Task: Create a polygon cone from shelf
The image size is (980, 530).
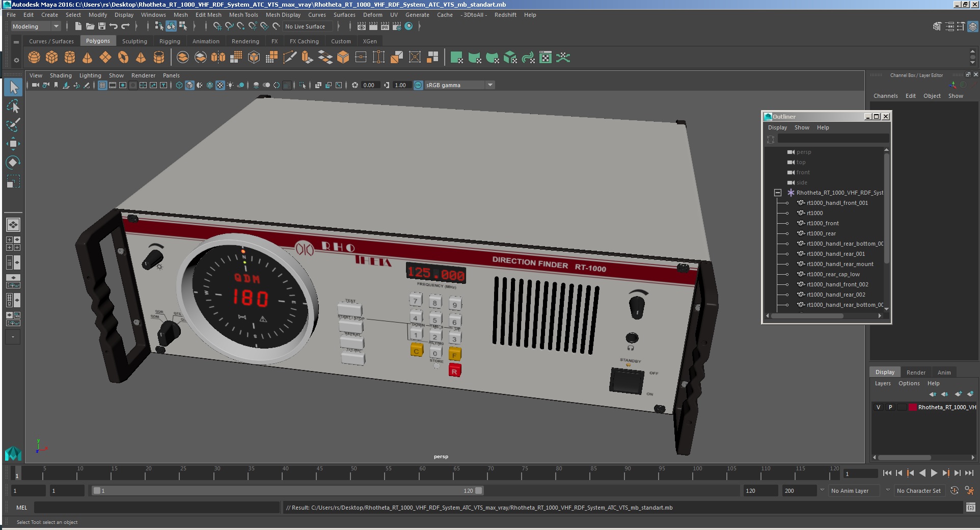Action: coord(88,58)
